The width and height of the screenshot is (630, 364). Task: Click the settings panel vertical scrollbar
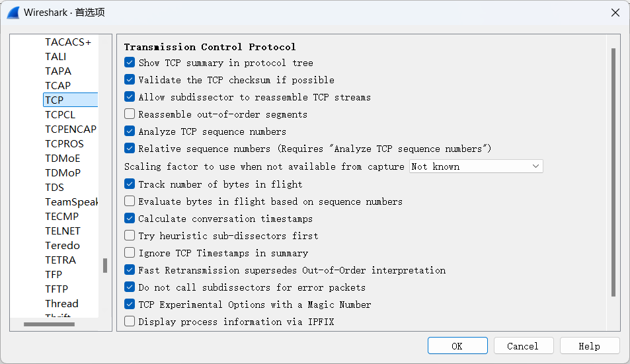coord(613,172)
